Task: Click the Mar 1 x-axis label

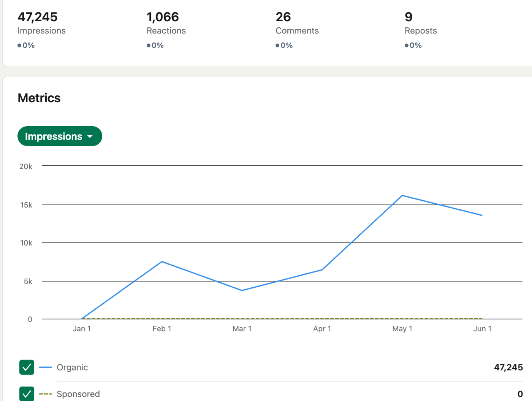Action: tap(242, 329)
